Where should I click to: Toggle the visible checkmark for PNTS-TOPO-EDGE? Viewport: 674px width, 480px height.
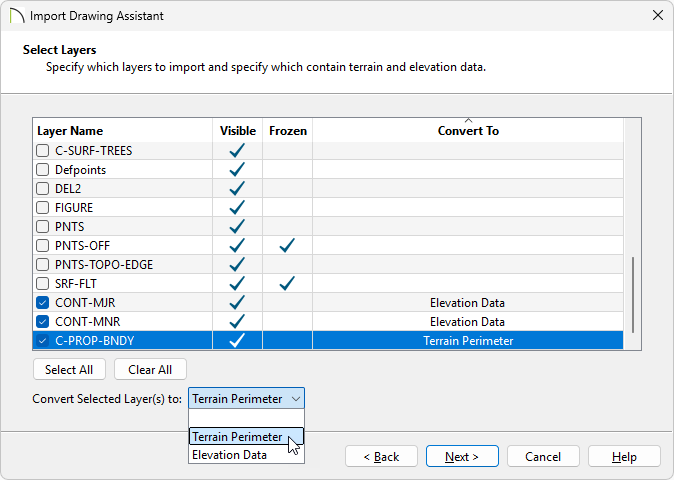[x=237, y=264]
